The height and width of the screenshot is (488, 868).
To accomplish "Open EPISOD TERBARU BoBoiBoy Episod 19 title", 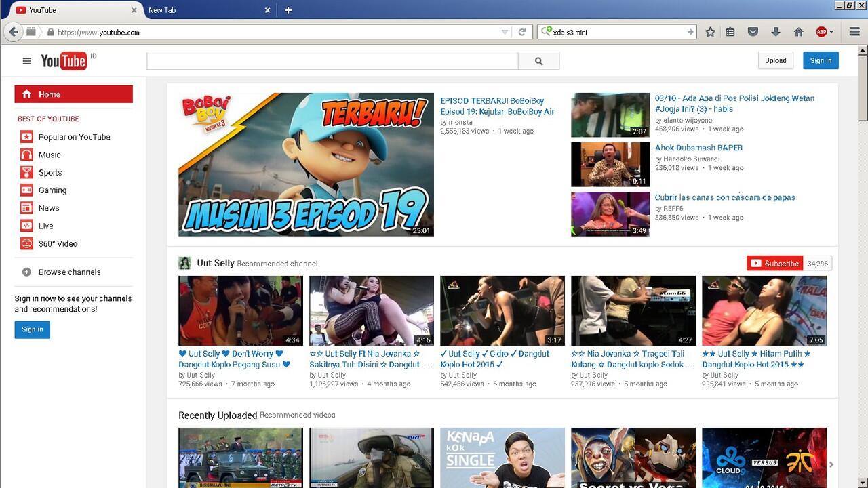I will [497, 106].
